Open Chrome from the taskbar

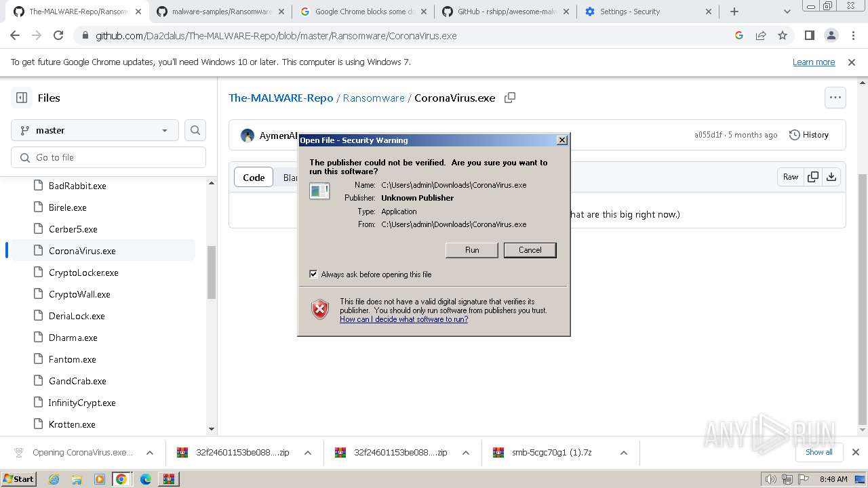click(121, 479)
